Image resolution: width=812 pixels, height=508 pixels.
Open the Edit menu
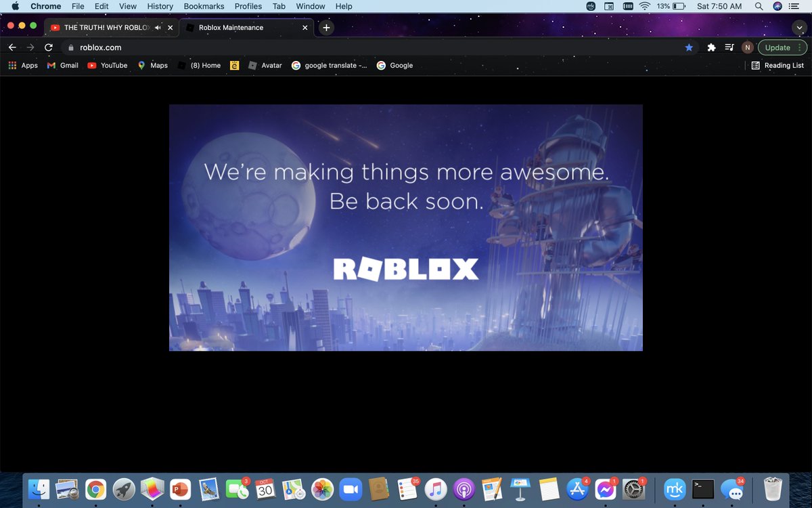click(101, 6)
